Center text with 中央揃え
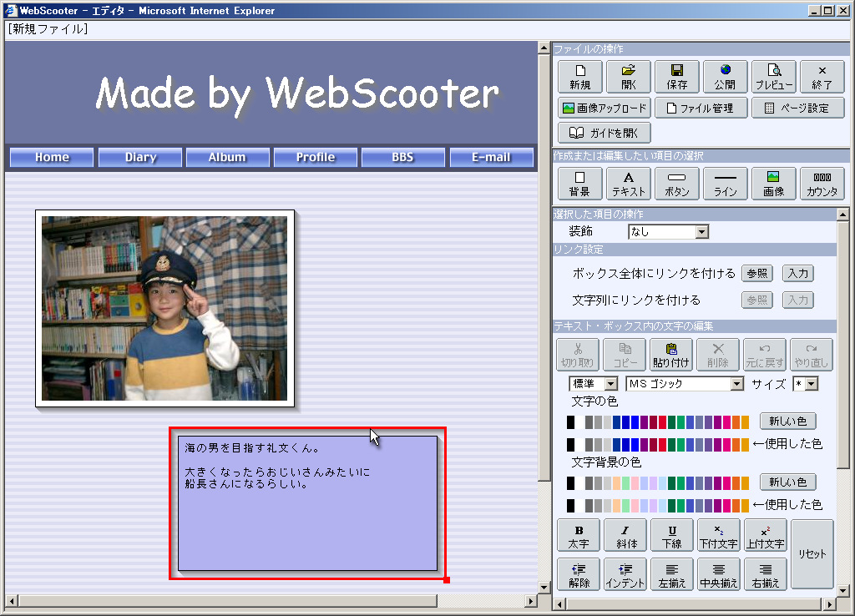 (x=719, y=574)
